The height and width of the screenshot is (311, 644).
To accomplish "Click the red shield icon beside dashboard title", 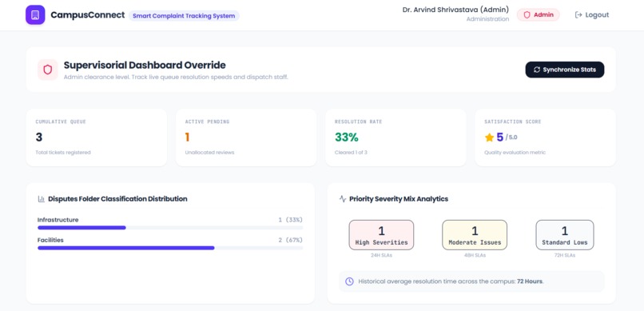I will coord(48,70).
